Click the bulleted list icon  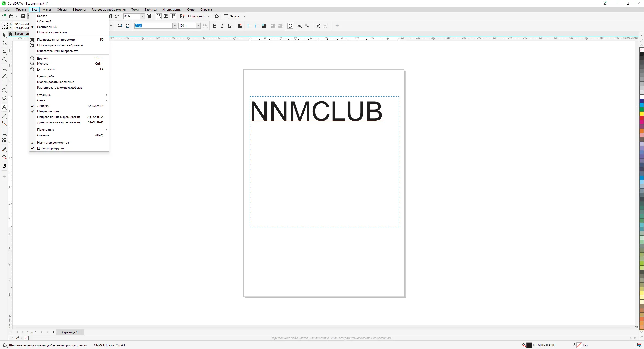(x=249, y=26)
